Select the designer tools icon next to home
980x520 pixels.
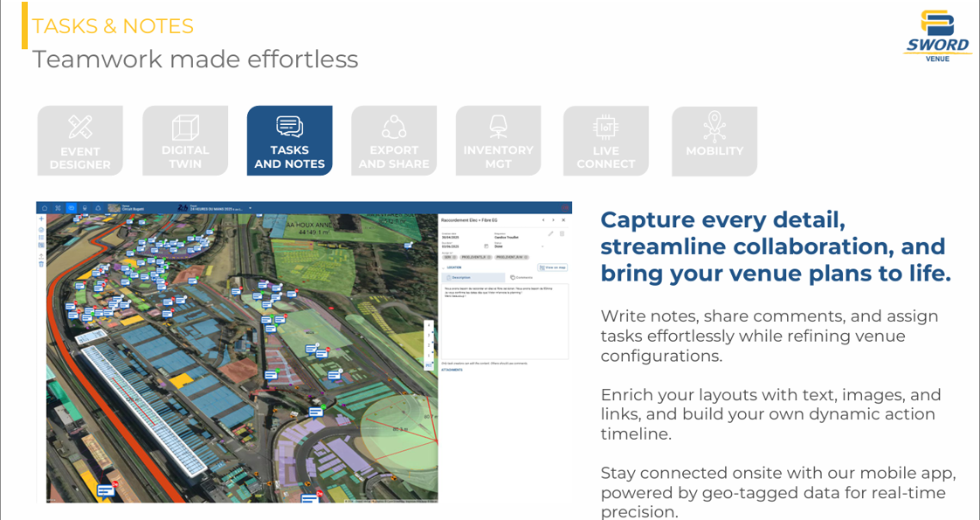click(x=59, y=208)
